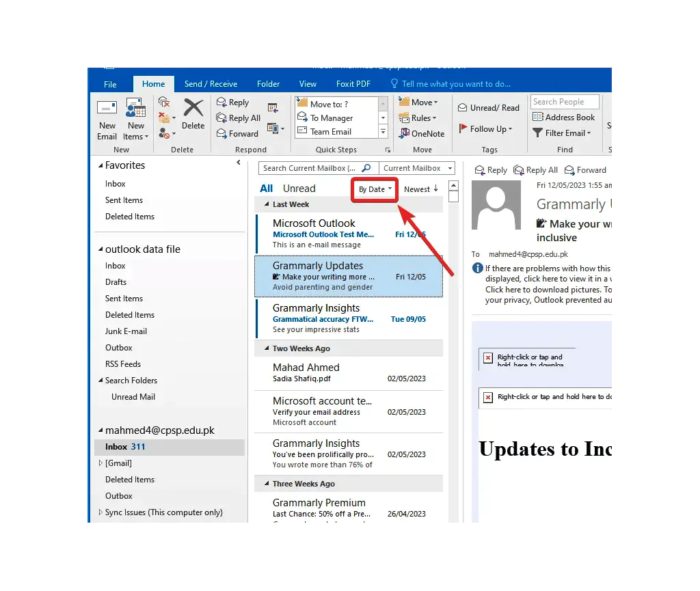Click the OneNote icon in the ribbon
This screenshot has width=700, height=591.
pyautogui.click(x=422, y=133)
